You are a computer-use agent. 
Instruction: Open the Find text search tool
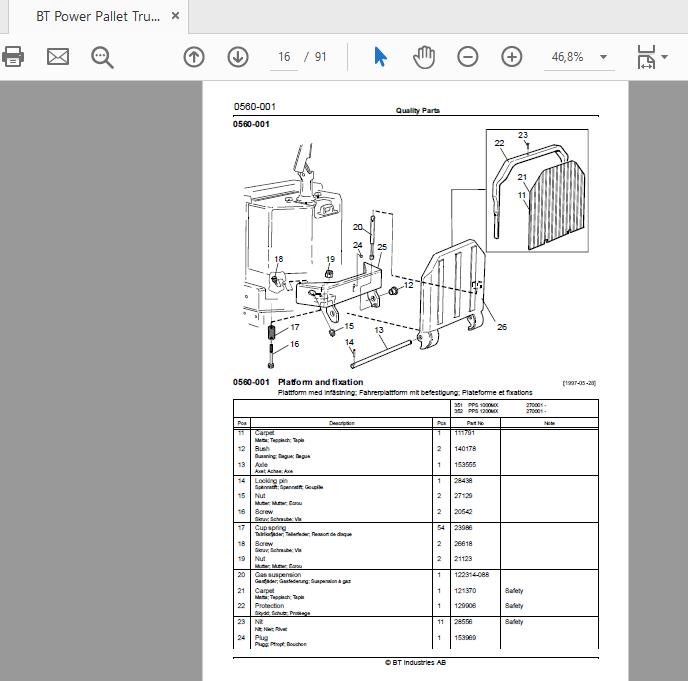coord(102,57)
